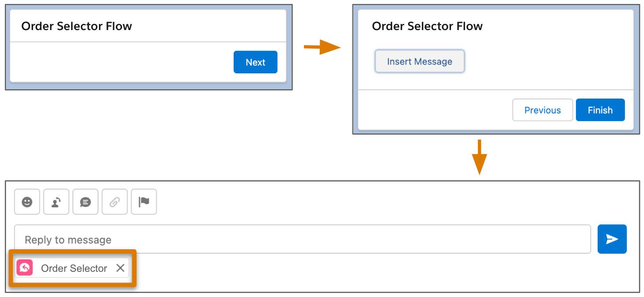This screenshot has width=644, height=297.
Task: Select the flag icon in composer toolbar
Action: pyautogui.click(x=144, y=202)
